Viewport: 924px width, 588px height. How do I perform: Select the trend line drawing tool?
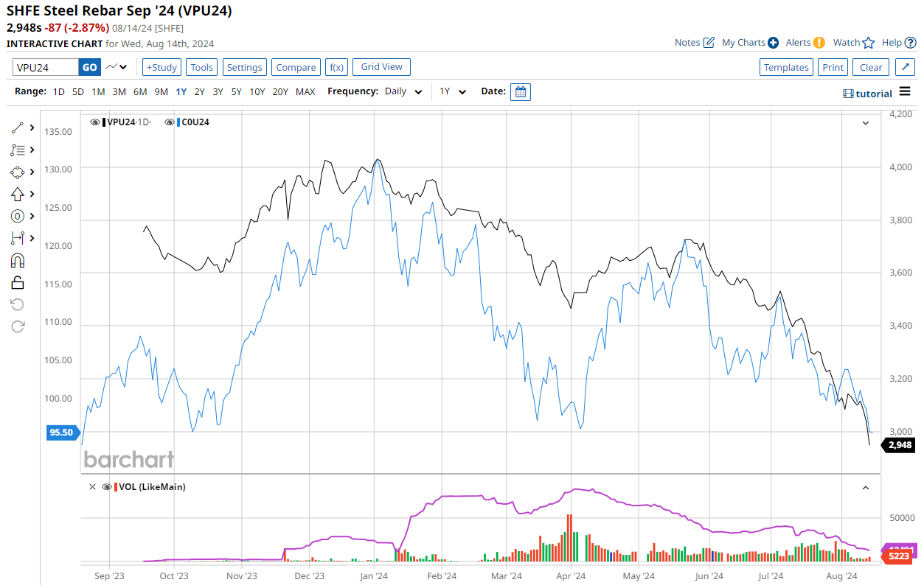pyautogui.click(x=18, y=127)
